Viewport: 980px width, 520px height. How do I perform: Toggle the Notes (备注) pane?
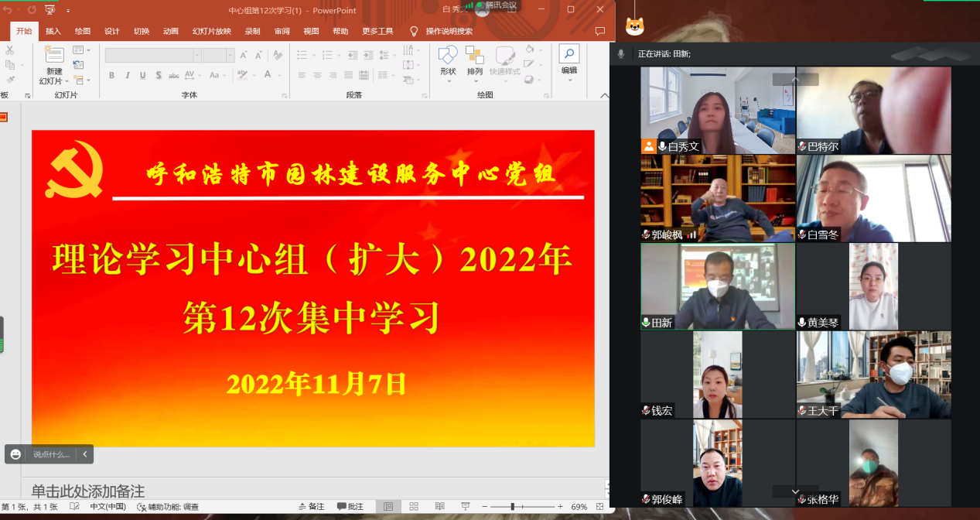click(x=311, y=507)
